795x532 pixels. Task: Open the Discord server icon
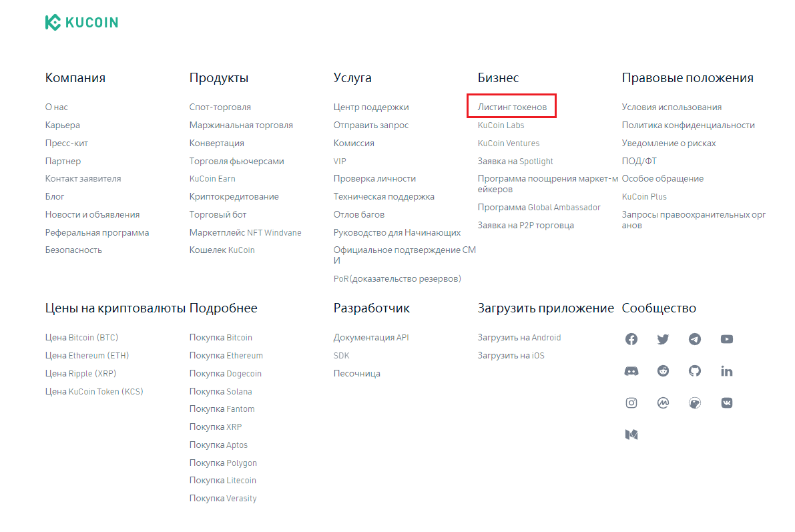[631, 371]
